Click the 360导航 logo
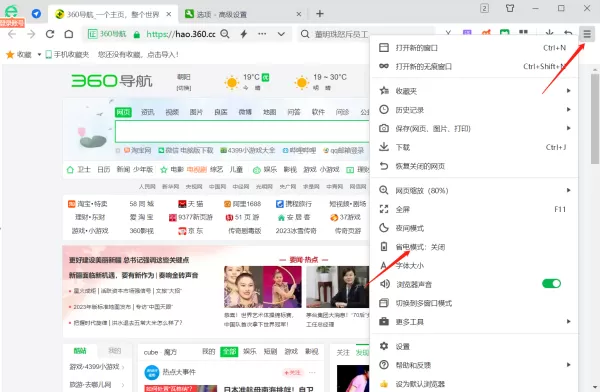This screenshot has width=600, height=392. (112, 81)
